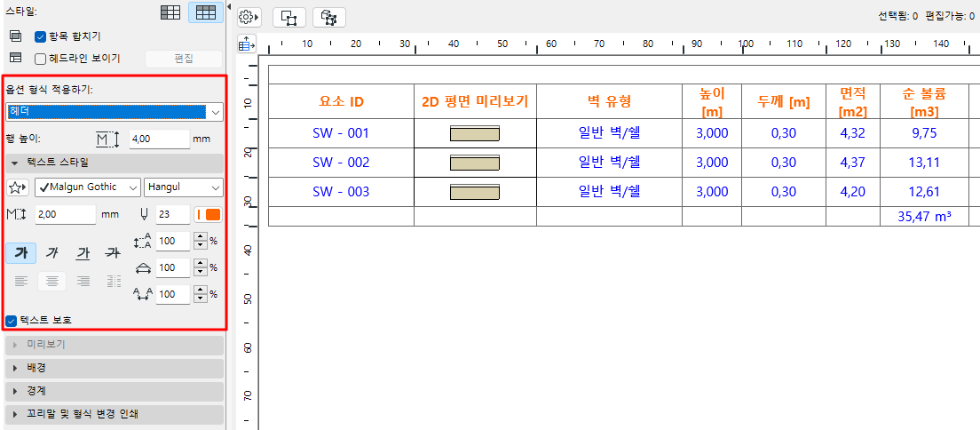This screenshot has height=430, width=980.
Task: Open the Hangul script dropdown
Action: pos(183,187)
